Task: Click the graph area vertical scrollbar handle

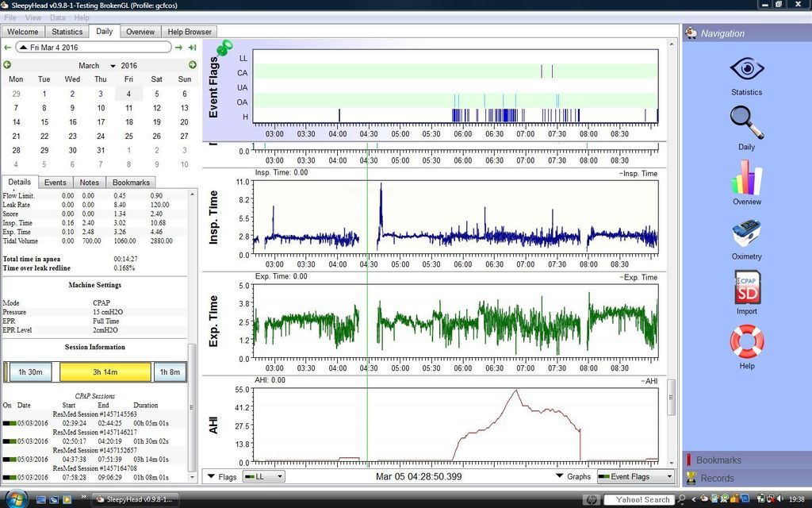Action: 671,397
